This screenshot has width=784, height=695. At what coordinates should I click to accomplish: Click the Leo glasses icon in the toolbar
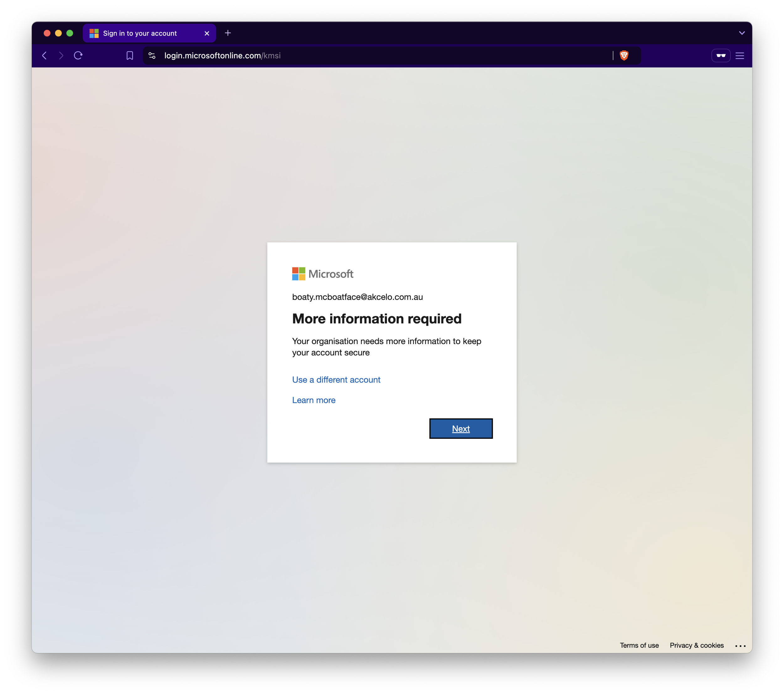click(x=721, y=56)
